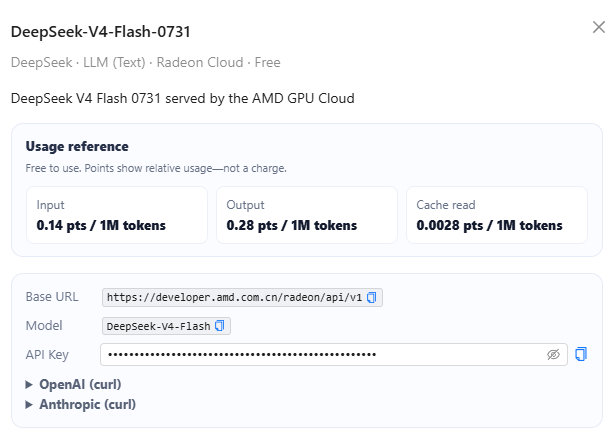
Task: Copy the API Key using the blue icon
Action: 581,354
